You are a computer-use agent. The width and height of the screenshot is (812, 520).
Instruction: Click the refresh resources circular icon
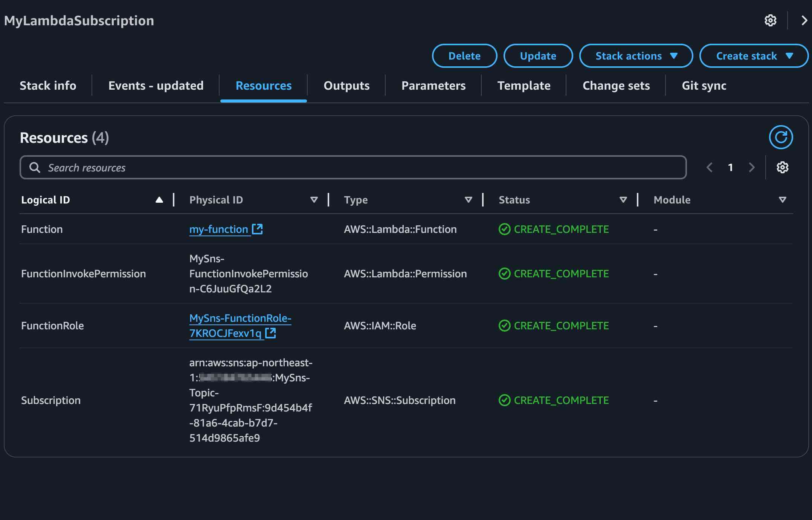click(x=781, y=137)
